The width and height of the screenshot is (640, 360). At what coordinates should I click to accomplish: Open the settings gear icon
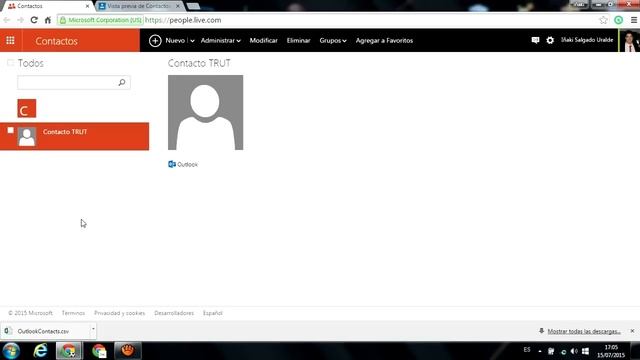click(x=550, y=40)
